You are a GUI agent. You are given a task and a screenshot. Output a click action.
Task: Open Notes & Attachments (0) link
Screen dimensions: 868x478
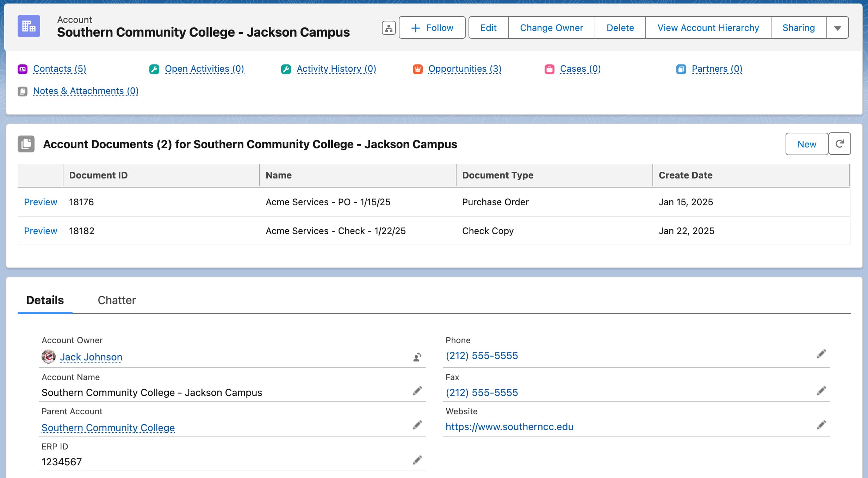tap(86, 91)
